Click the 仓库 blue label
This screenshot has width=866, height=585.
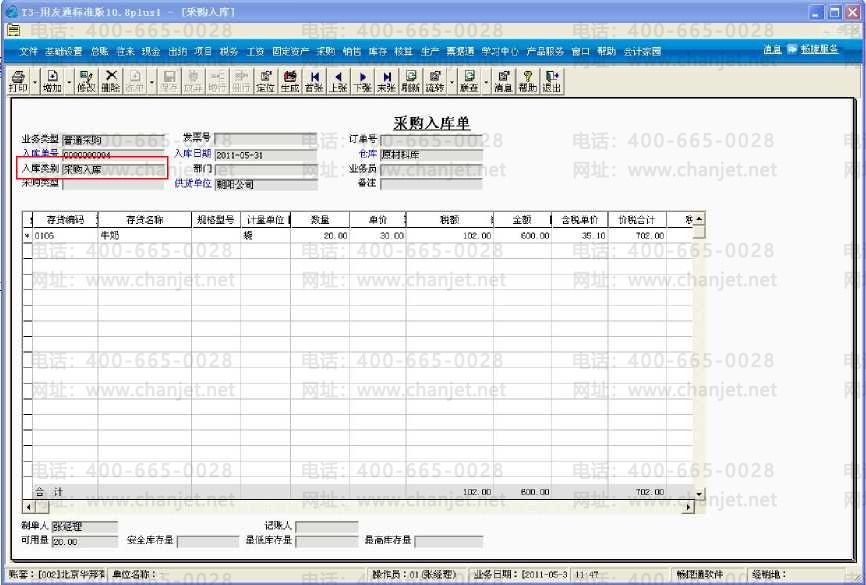367,153
